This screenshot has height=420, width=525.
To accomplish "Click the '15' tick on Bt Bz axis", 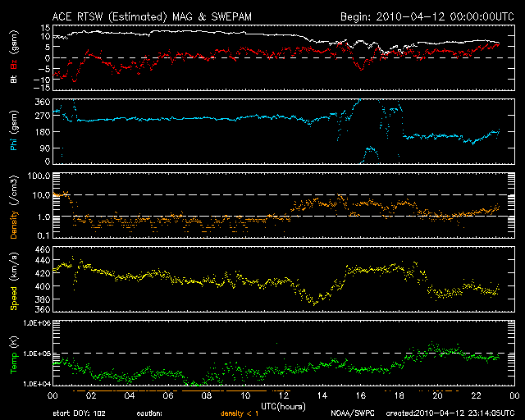I will click(x=46, y=28).
